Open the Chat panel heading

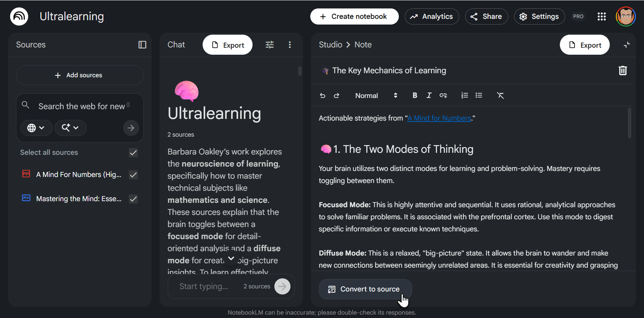coord(176,45)
